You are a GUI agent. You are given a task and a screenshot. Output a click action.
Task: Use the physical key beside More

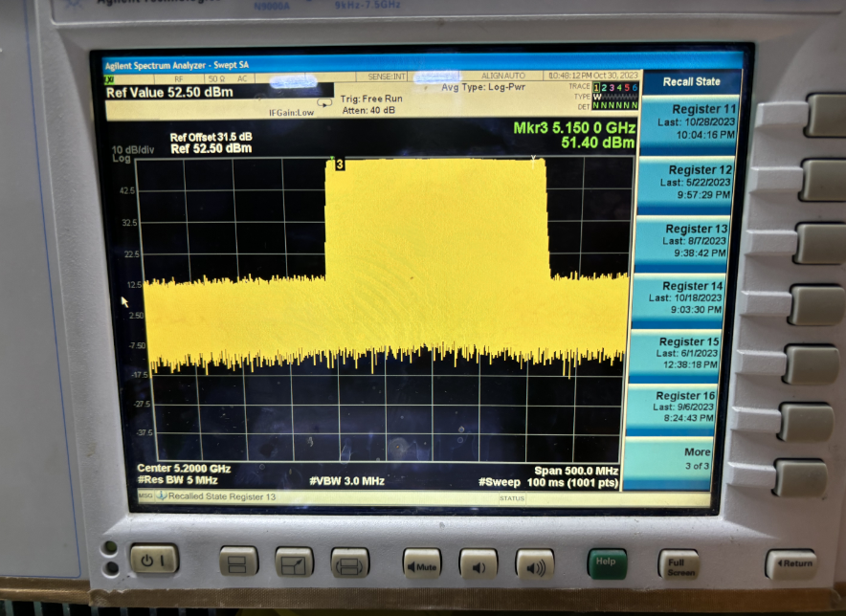coord(802,477)
